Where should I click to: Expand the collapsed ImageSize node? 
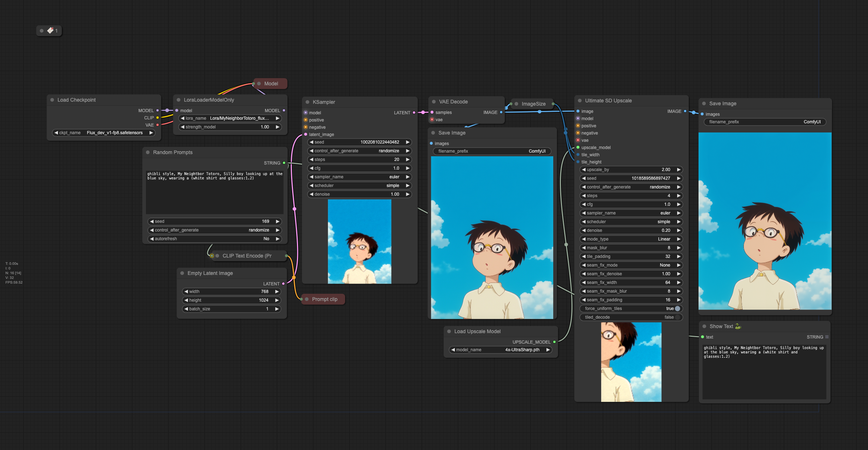tap(516, 104)
